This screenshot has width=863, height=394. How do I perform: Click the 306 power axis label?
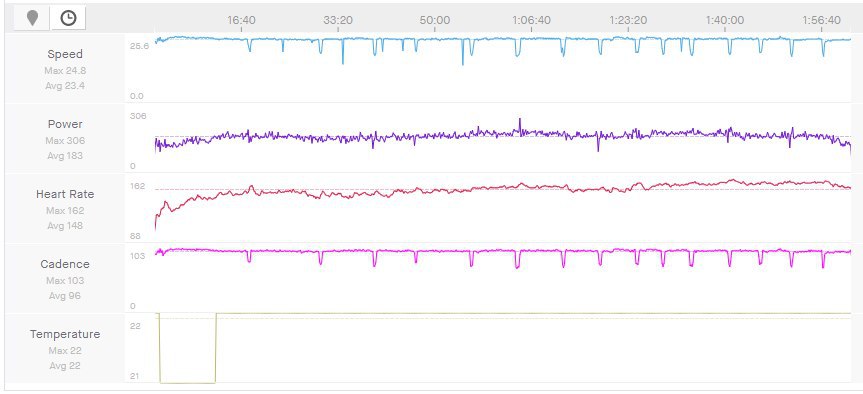[x=138, y=116]
